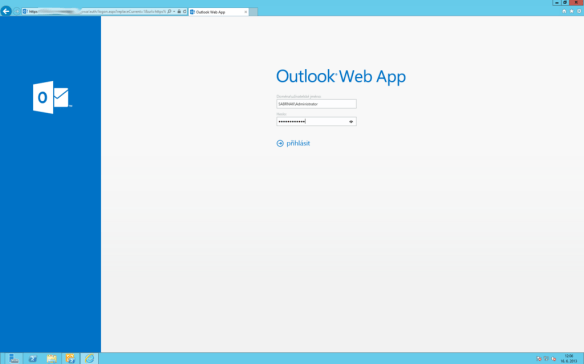Click the refresh page icon

pyautogui.click(x=184, y=12)
